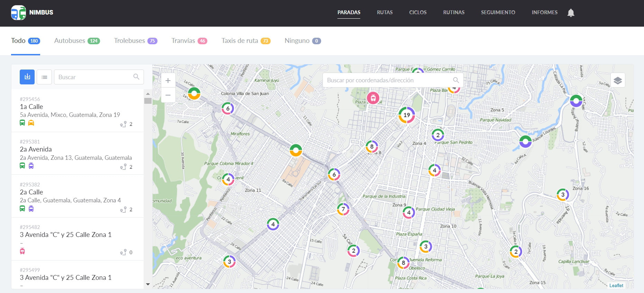Switch to the Autobuses tab
The height and width of the screenshot is (293, 644).
(x=77, y=41)
